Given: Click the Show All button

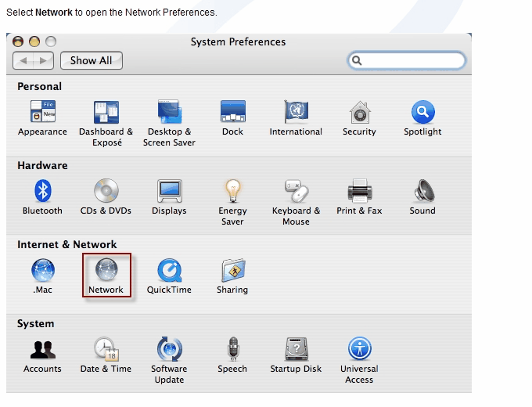Looking at the screenshot, I should click(x=92, y=60).
